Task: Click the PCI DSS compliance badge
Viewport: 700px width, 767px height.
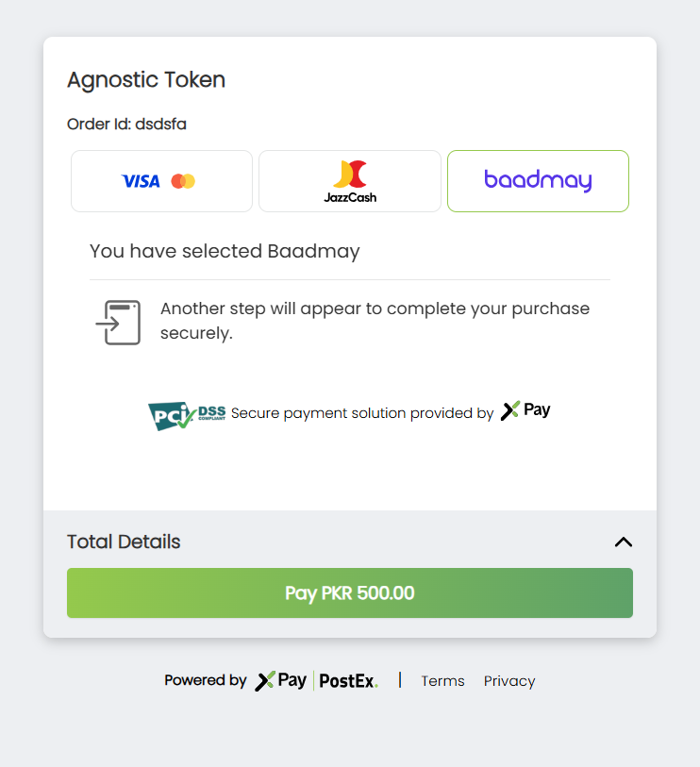Action: pos(186,414)
